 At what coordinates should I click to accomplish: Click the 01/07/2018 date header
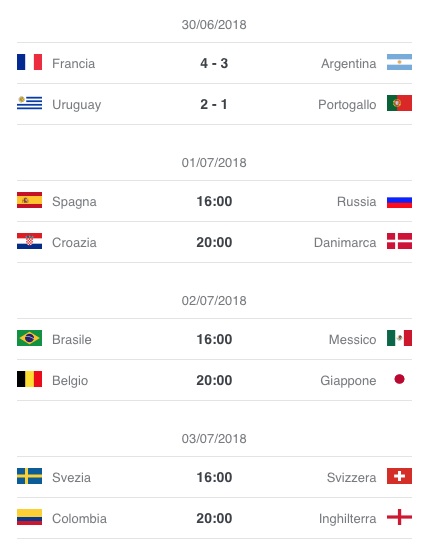click(x=214, y=163)
